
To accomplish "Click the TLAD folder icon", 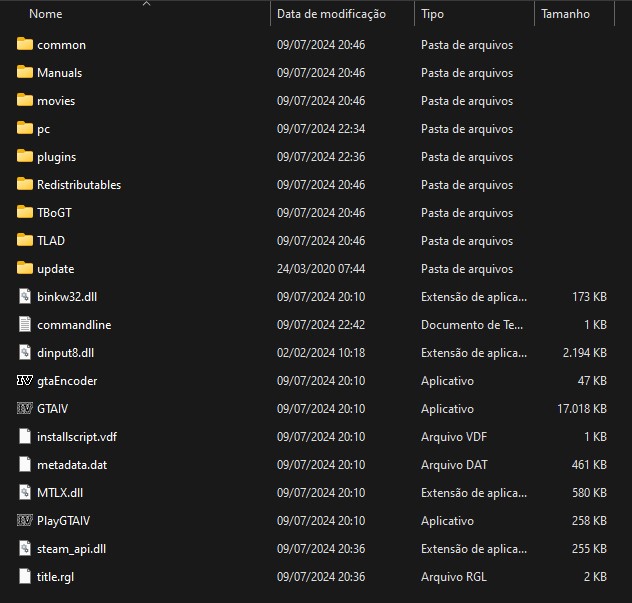I will click(x=25, y=240).
